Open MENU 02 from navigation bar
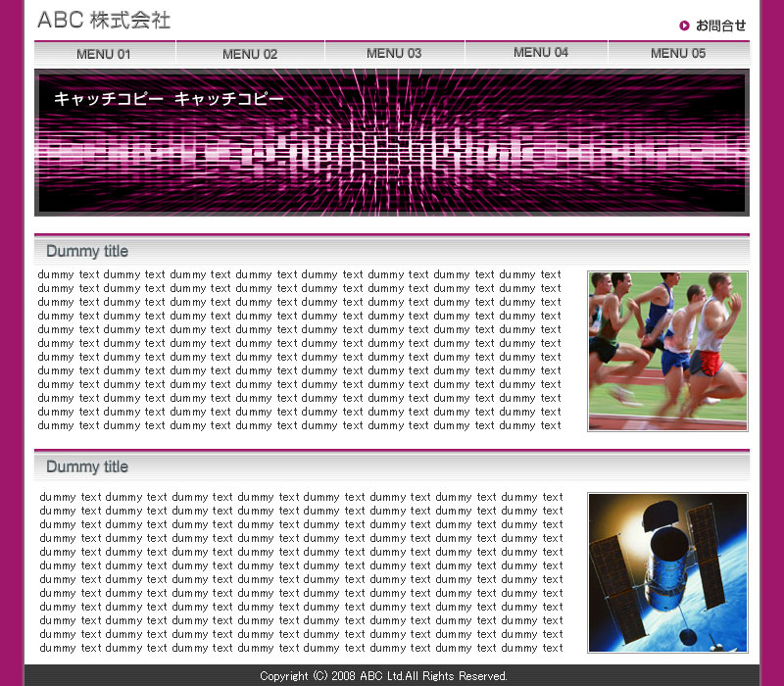 250,54
